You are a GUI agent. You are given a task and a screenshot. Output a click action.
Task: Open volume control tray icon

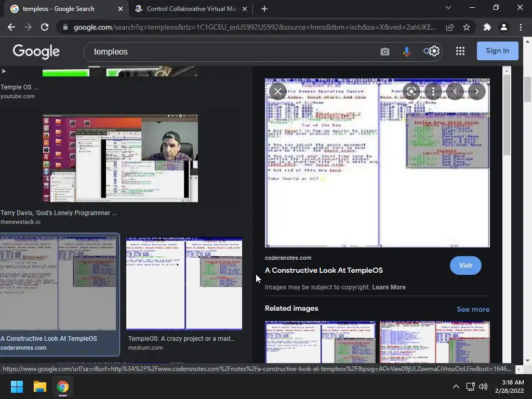click(483, 387)
